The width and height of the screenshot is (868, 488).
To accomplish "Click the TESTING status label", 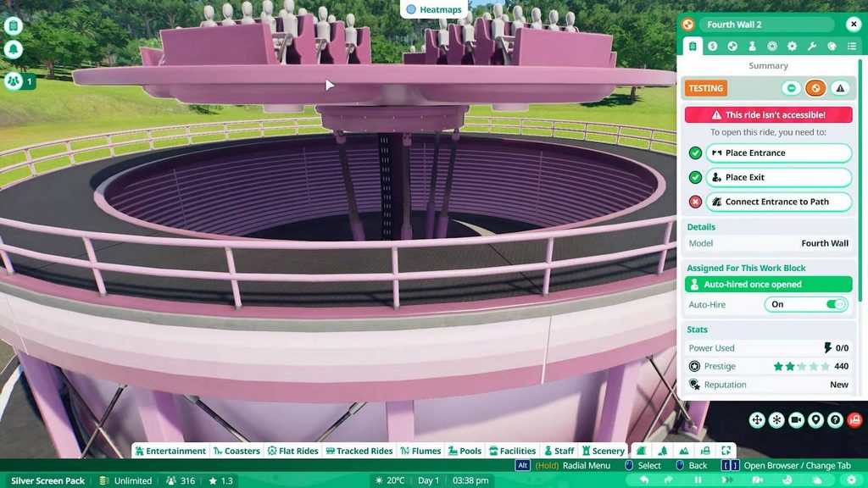I will [x=706, y=88].
